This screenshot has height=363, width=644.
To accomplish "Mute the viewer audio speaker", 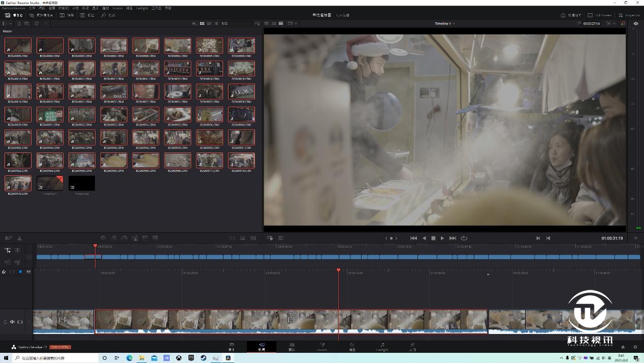I will (636, 23).
